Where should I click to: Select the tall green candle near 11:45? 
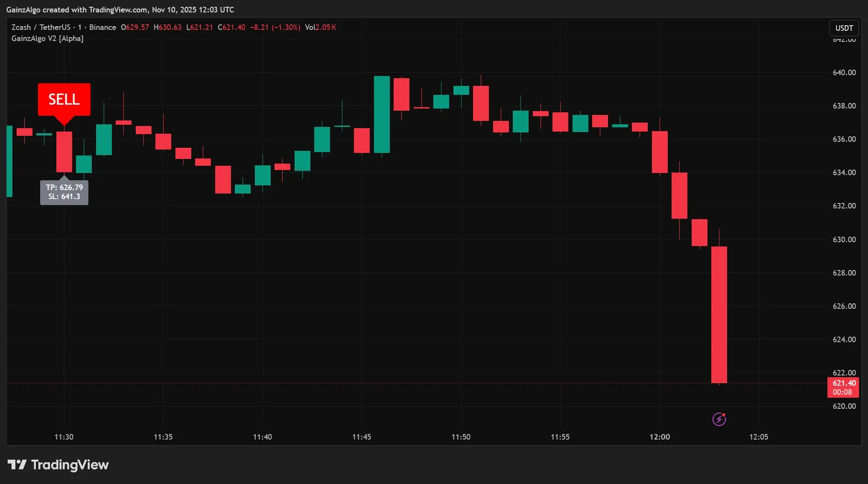pos(382,114)
